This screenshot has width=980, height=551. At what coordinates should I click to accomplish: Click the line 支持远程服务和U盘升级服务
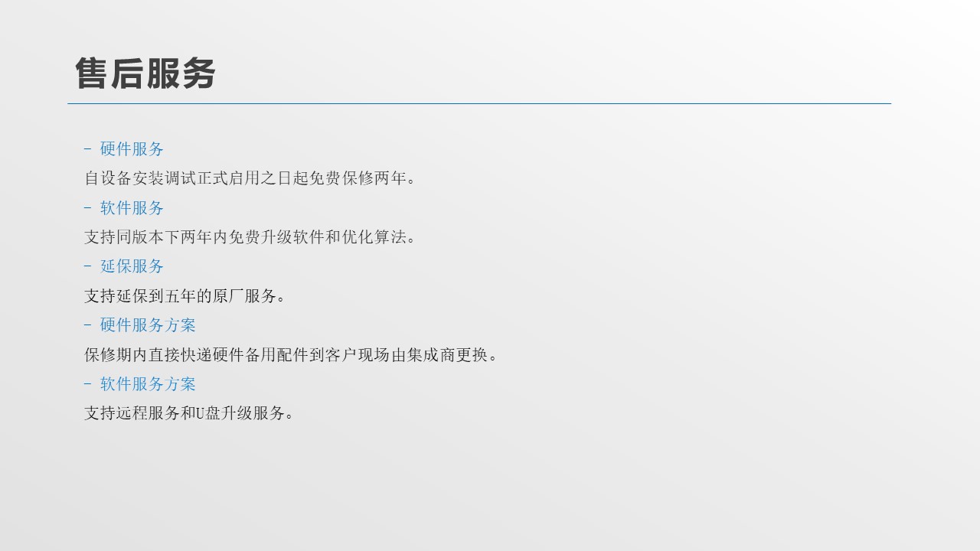point(189,413)
